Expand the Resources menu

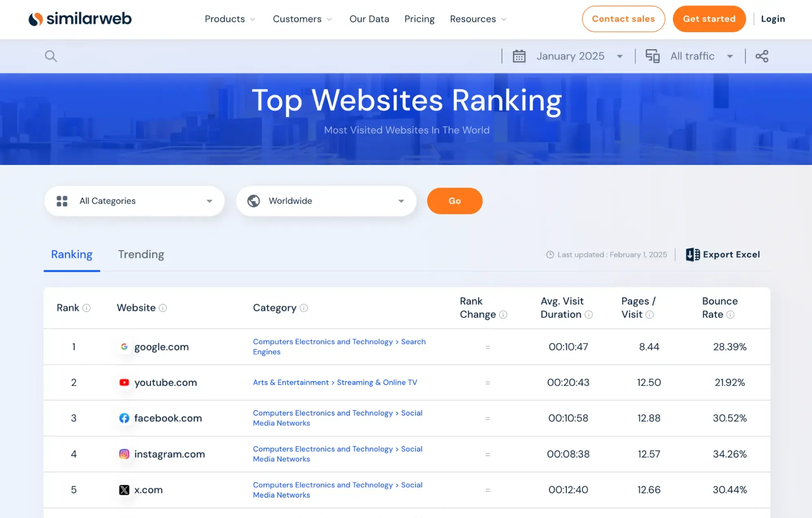(x=478, y=19)
